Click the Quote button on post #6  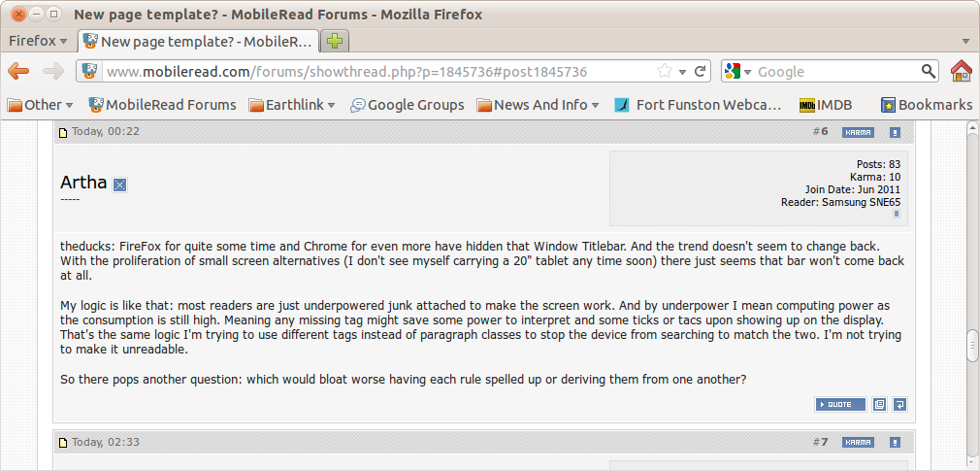click(x=840, y=404)
